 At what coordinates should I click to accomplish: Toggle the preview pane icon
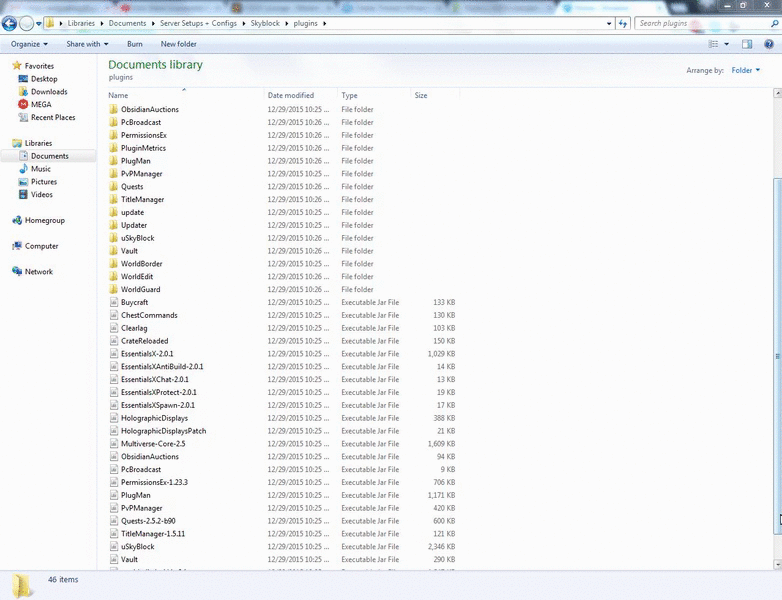point(747,44)
